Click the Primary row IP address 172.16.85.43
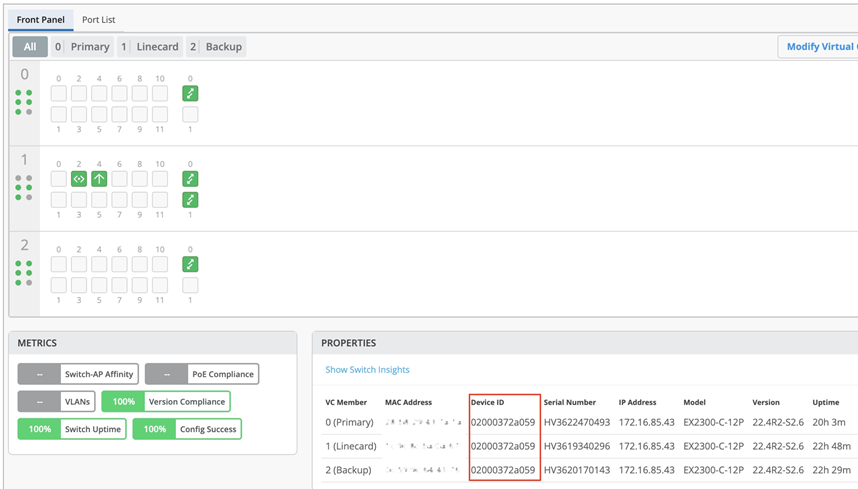Screen dimensions: 858x489 (647, 422)
